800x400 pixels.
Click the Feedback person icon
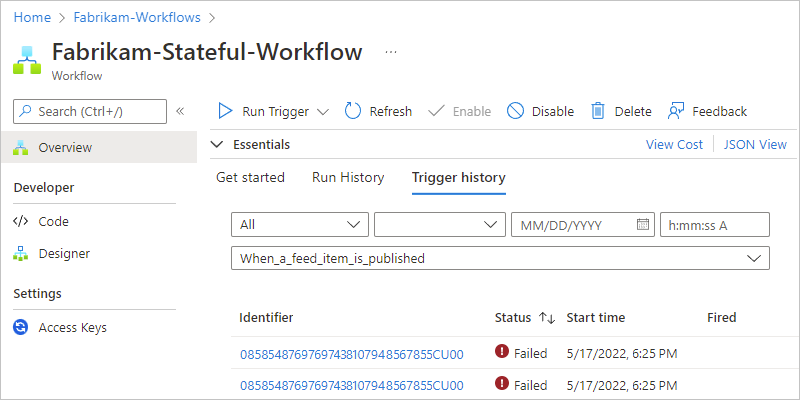[x=676, y=111]
